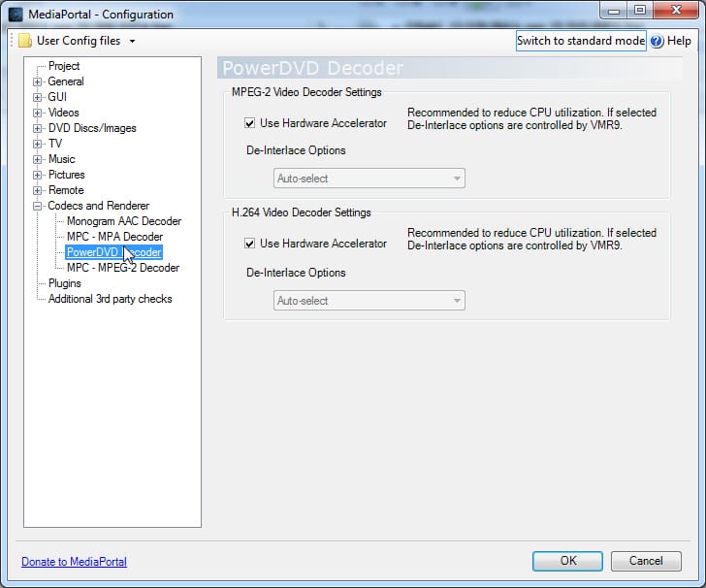Open Additional 3rd party checks item
Image resolution: width=706 pixels, height=588 pixels.
pyautogui.click(x=110, y=299)
